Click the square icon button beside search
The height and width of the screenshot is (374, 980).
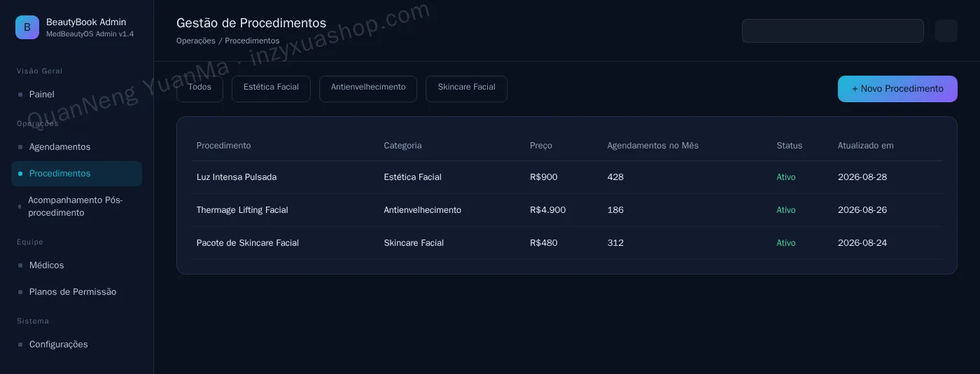tap(946, 31)
